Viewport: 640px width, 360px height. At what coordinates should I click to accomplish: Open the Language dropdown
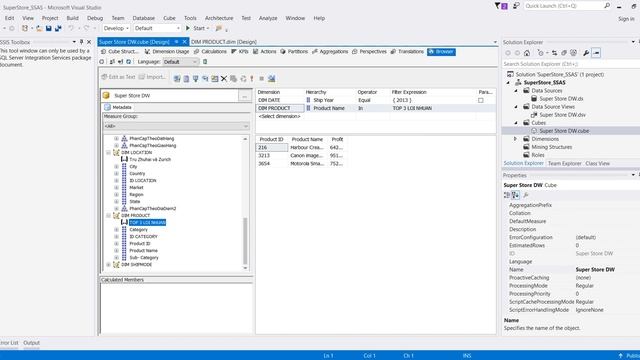tap(180, 62)
